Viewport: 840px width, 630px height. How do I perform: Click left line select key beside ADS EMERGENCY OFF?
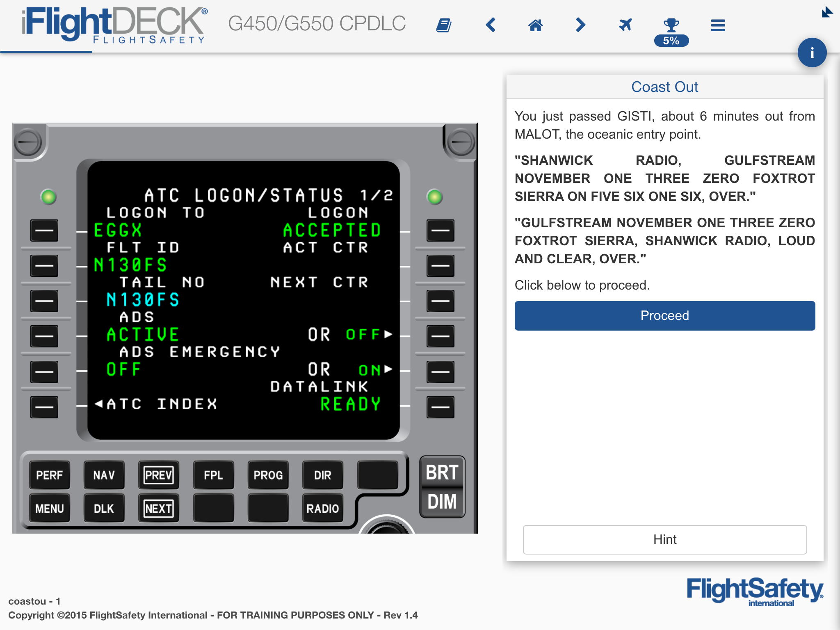click(x=44, y=372)
